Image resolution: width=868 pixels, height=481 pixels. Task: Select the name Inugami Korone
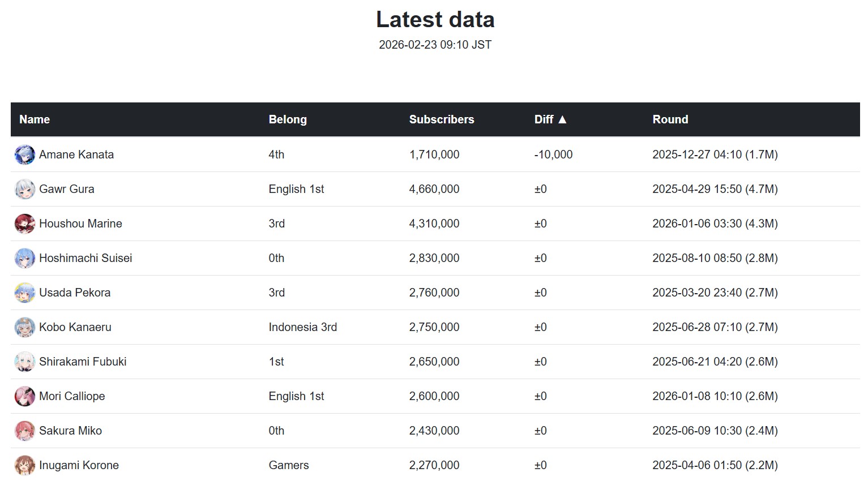pos(79,465)
